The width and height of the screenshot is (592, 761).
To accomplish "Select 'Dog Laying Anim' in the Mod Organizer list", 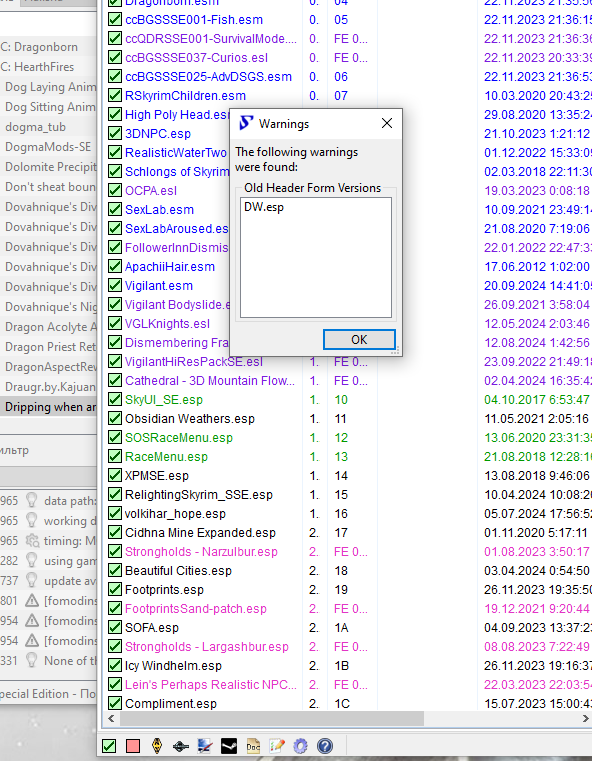I will [x=49, y=87].
